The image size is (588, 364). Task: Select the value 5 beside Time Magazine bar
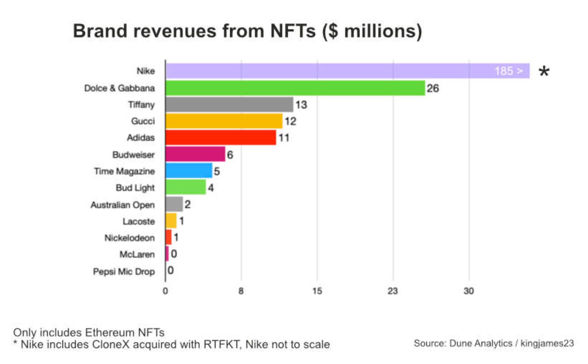point(217,171)
